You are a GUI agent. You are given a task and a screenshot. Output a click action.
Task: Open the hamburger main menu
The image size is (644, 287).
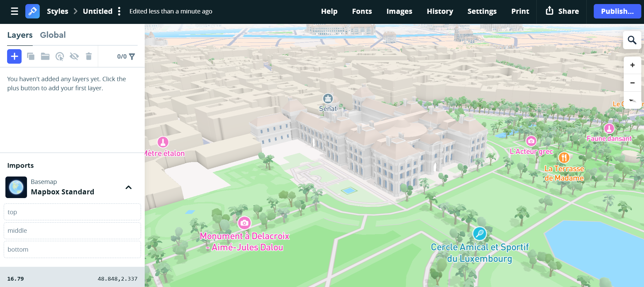point(15,11)
